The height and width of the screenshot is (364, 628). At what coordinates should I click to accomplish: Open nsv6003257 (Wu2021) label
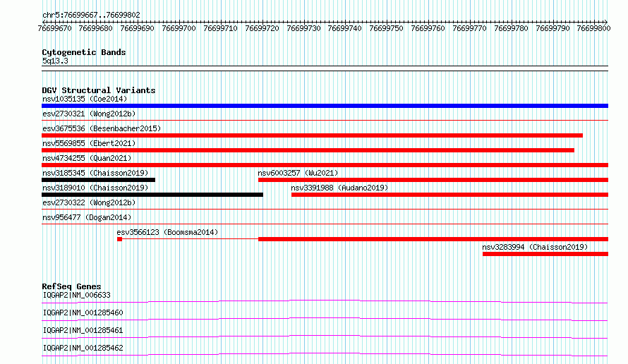coord(298,173)
